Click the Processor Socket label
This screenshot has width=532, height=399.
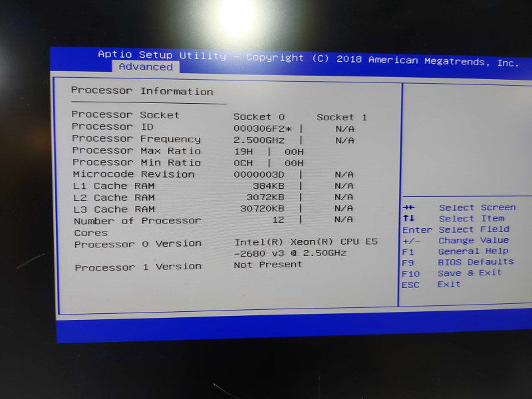tap(125, 114)
